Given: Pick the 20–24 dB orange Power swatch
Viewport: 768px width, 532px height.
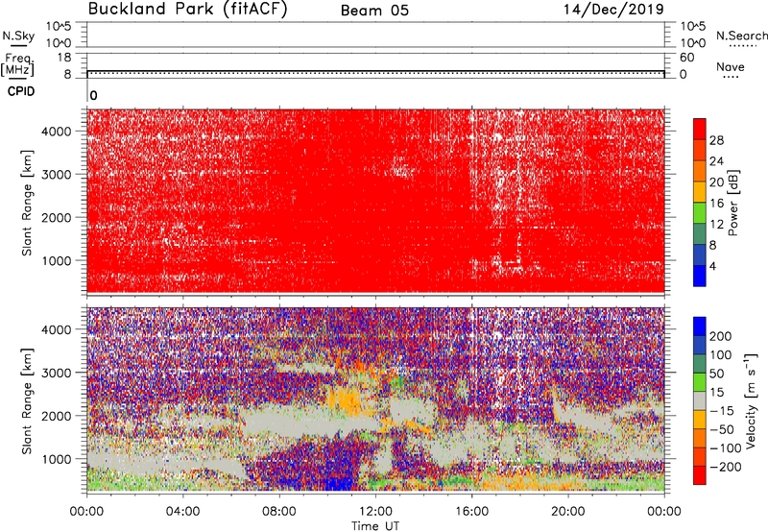Looking at the screenshot, I should click(700, 172).
